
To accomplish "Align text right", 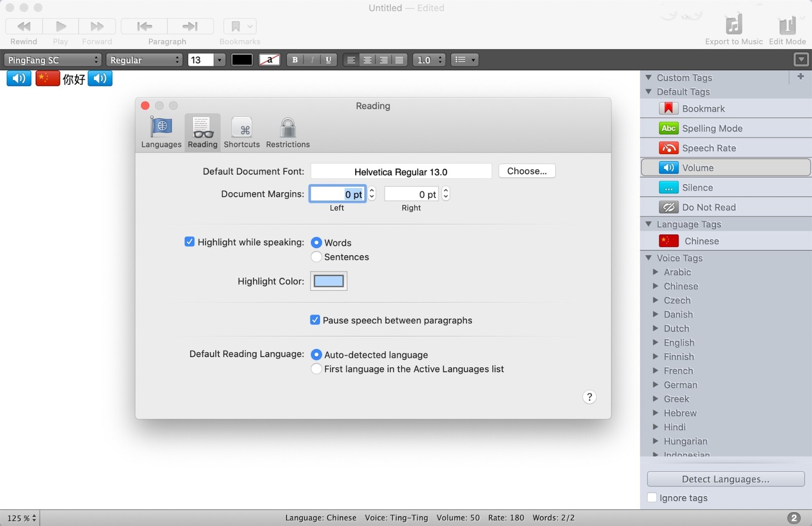I will pos(384,60).
